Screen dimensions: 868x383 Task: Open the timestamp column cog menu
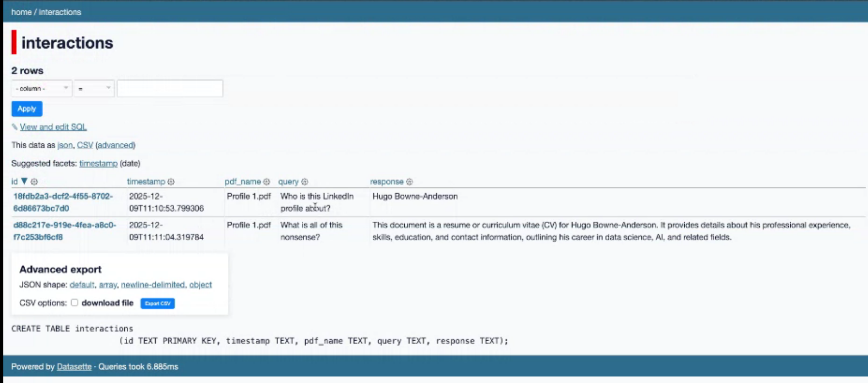(171, 182)
